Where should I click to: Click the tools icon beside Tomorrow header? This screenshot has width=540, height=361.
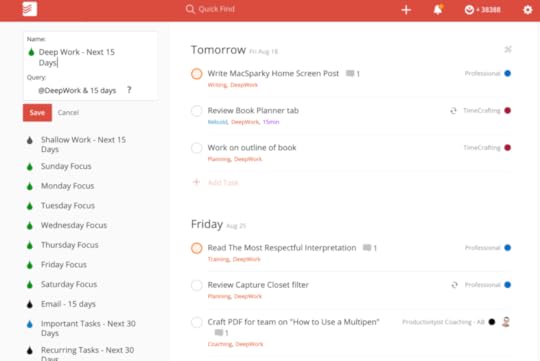point(508,49)
